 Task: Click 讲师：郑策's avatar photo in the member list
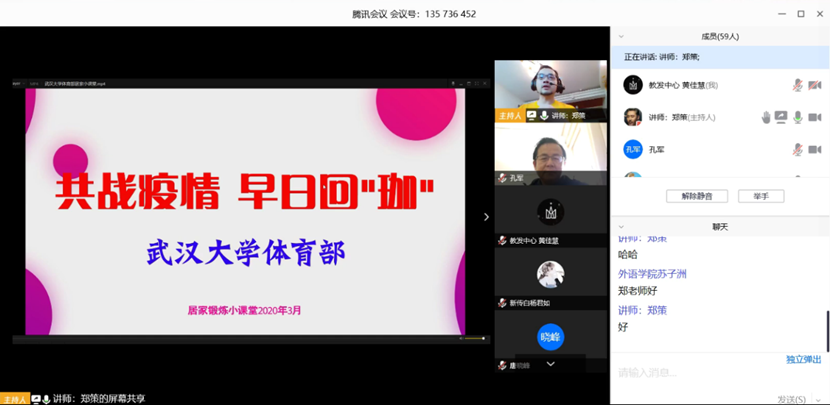[633, 117]
